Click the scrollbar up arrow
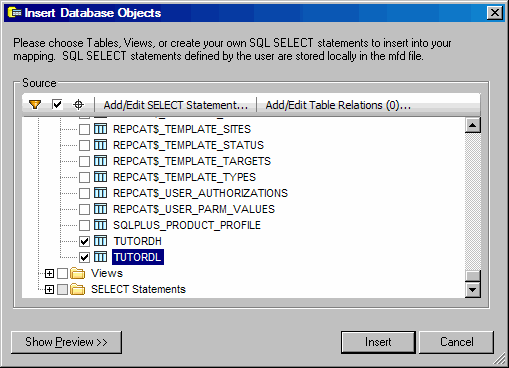 pos(472,125)
